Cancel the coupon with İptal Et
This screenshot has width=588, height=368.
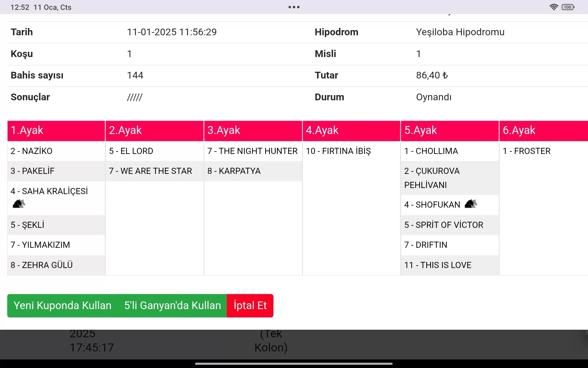[250, 305]
